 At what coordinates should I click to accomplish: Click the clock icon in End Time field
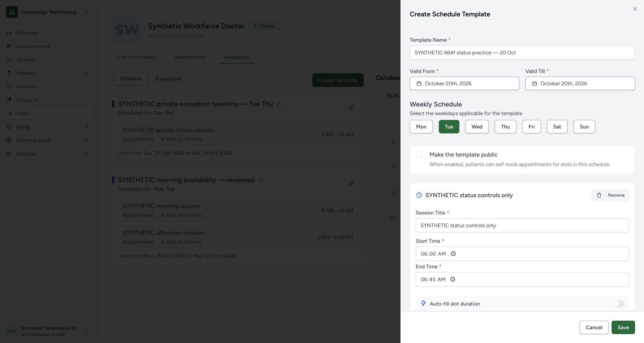[x=453, y=279]
